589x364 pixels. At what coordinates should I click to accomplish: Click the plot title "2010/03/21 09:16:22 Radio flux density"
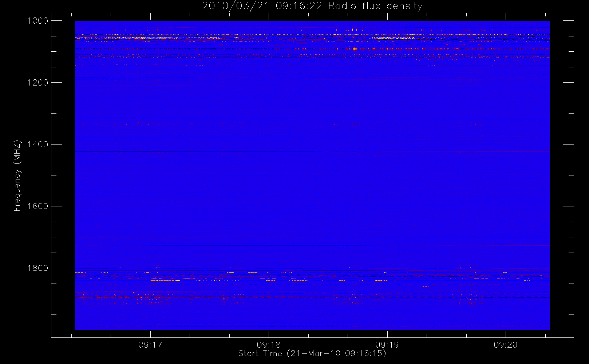312,6
